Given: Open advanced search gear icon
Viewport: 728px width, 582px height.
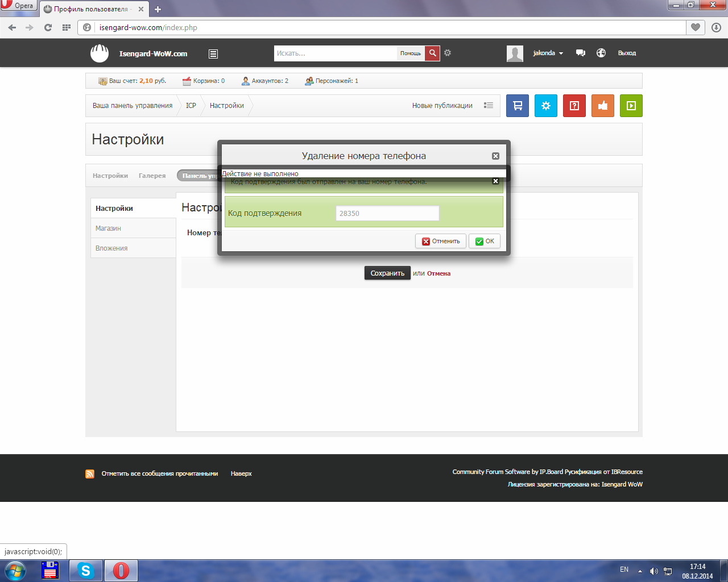Looking at the screenshot, I should point(448,53).
